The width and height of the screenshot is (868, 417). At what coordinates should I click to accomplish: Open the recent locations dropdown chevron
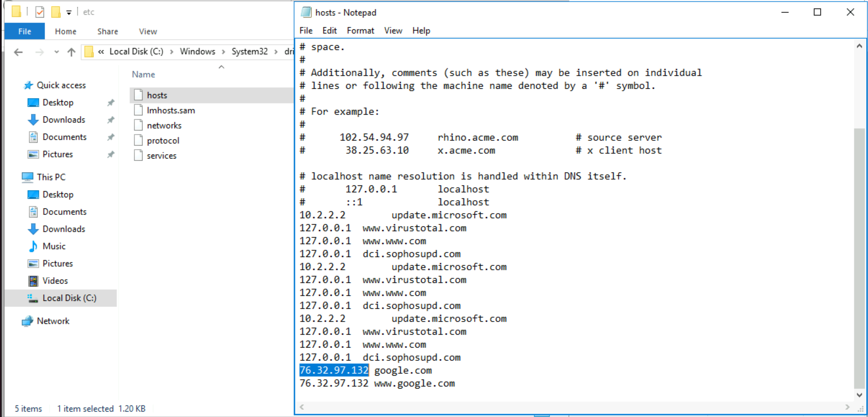[x=56, y=52]
